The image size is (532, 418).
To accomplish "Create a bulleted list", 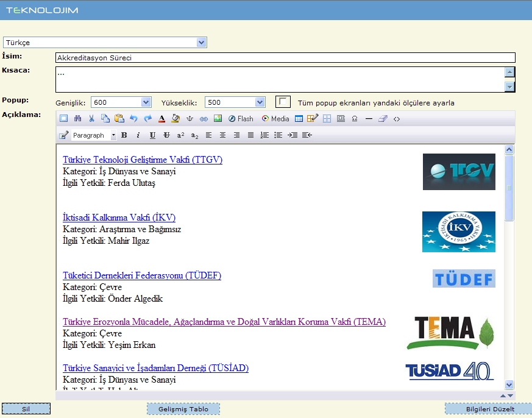I will [278, 135].
